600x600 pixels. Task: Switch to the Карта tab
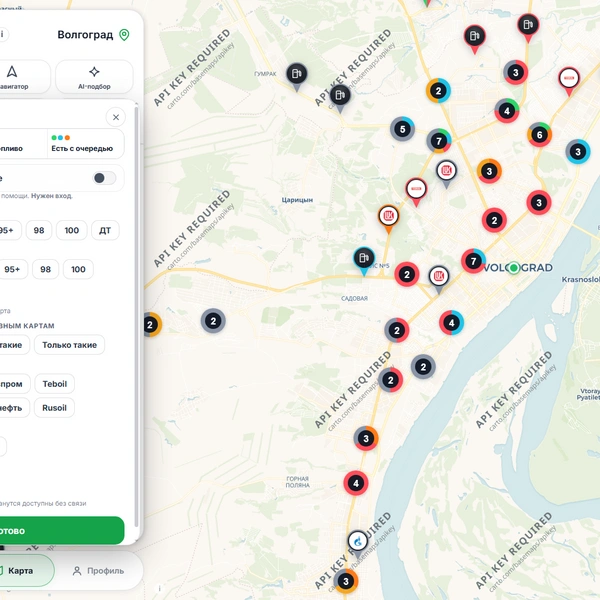[19, 571]
